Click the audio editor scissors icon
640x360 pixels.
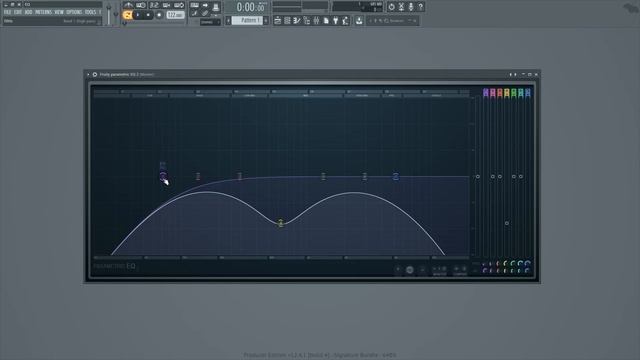pyautogui.click(x=401, y=7)
